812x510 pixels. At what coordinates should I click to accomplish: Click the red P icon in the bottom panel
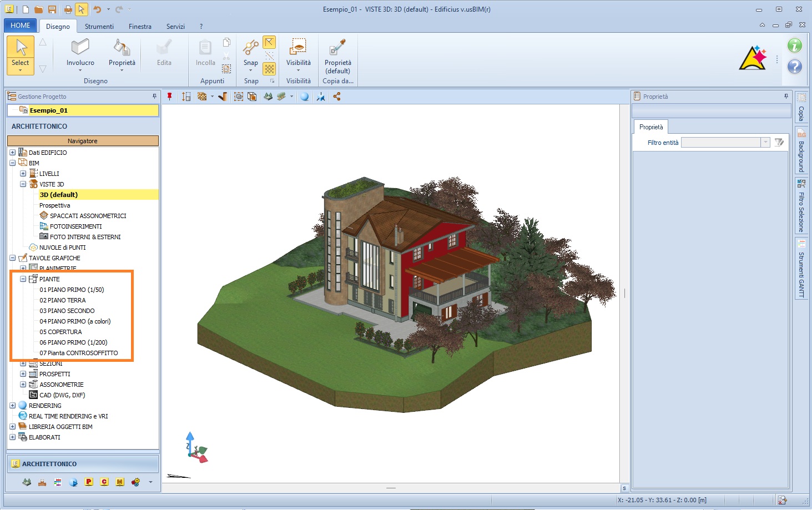pos(89,482)
